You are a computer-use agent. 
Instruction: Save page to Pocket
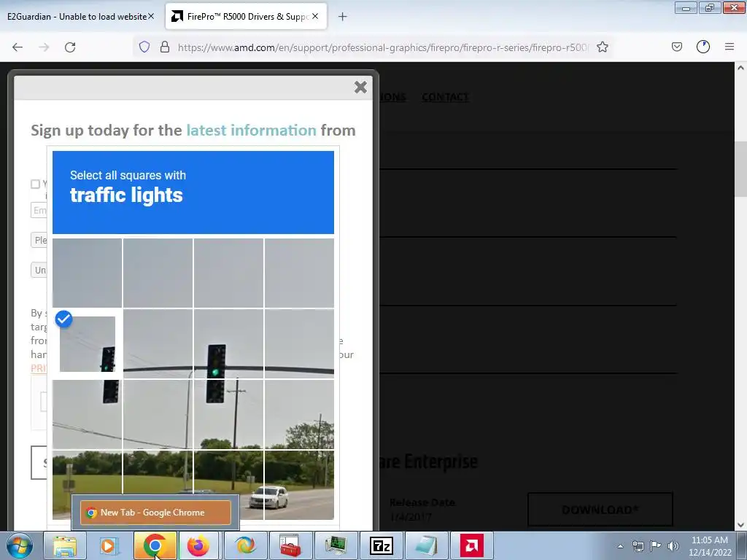677,47
